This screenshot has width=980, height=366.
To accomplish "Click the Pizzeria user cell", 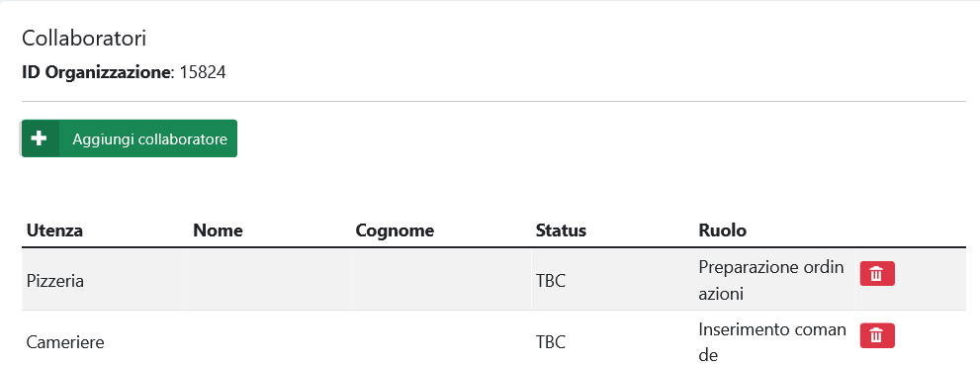I will [x=105, y=280].
